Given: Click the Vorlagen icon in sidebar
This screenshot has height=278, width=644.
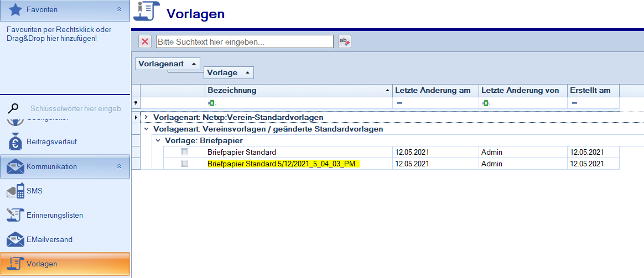Looking at the screenshot, I should click(15, 264).
